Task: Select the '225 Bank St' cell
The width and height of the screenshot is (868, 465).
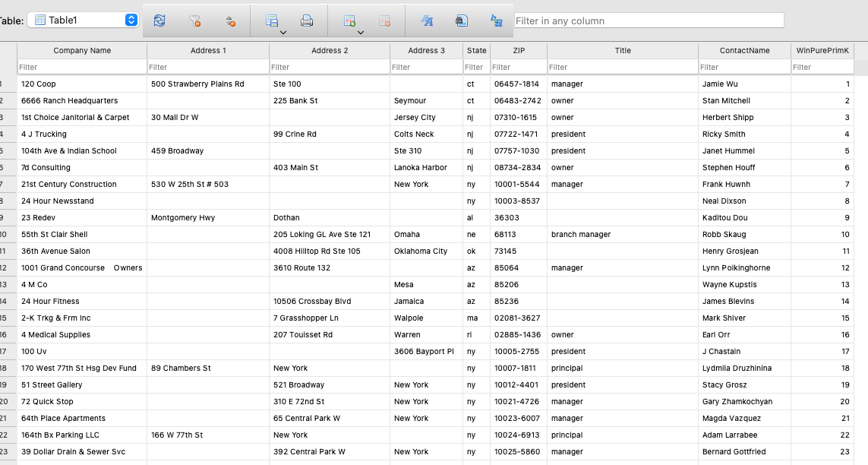Action: pos(330,101)
